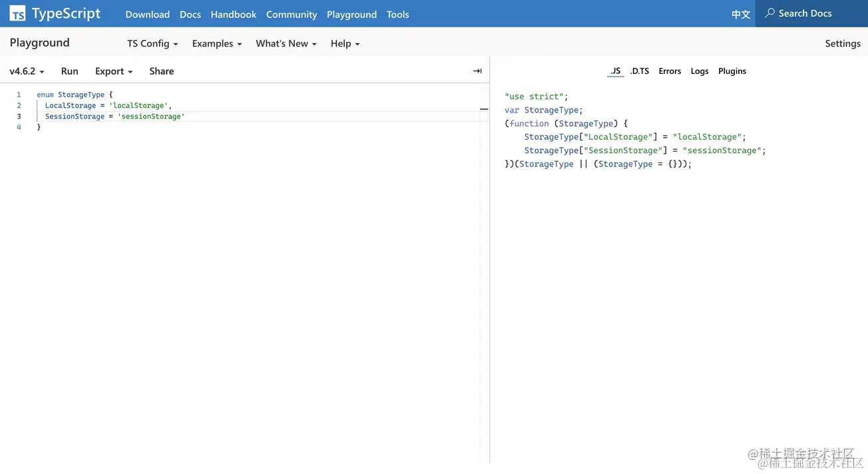
Task: Click line number 4 in editor gutter
Action: click(19, 127)
